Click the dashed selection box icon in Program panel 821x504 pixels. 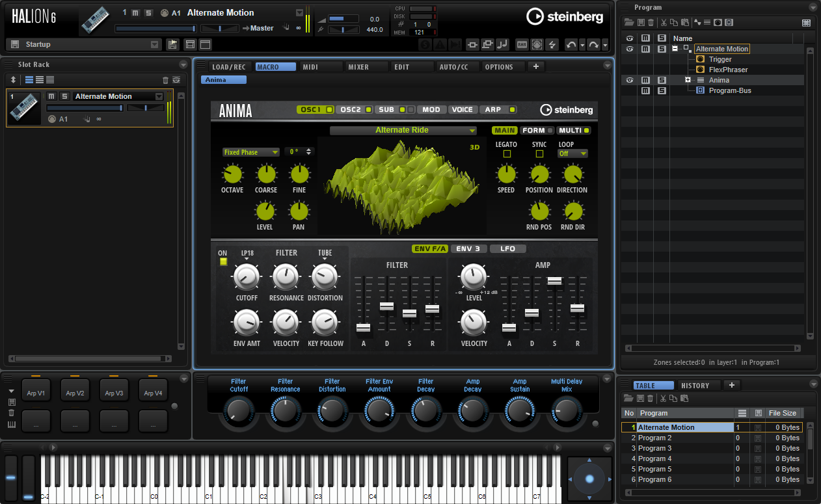point(807,22)
